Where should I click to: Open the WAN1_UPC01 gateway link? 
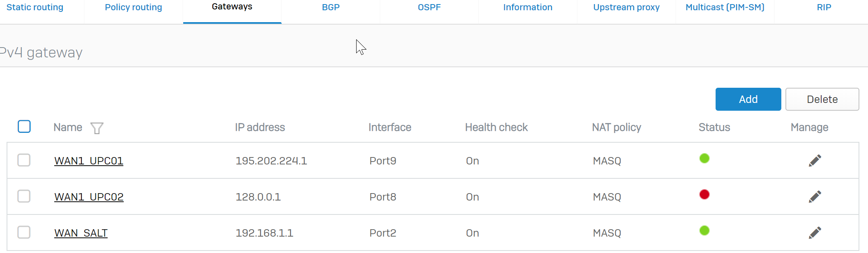[x=89, y=161]
